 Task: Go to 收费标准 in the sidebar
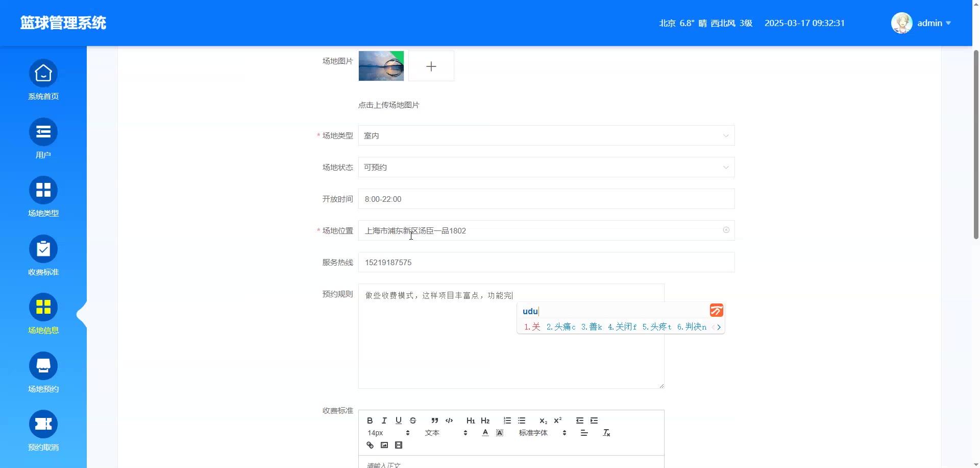tap(43, 255)
